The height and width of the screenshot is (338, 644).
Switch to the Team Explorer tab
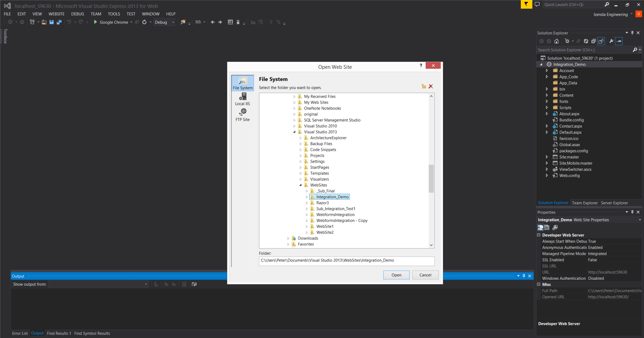pos(585,203)
